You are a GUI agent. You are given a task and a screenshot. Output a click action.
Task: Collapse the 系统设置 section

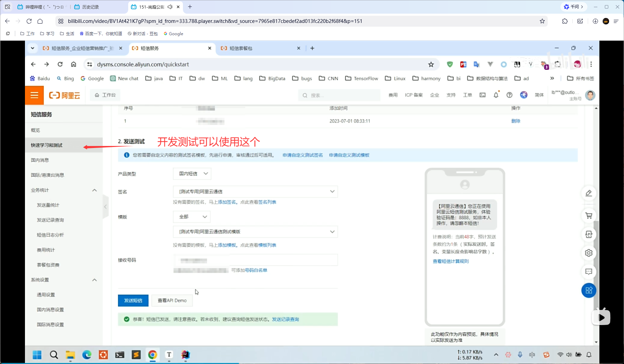pyautogui.click(x=95, y=280)
